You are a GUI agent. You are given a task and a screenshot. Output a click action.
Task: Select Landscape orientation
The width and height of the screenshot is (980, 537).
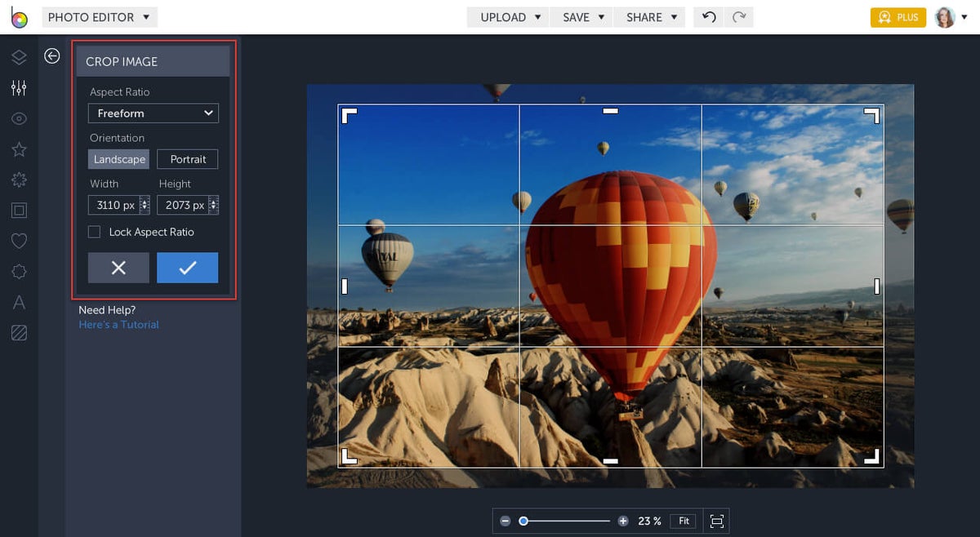(x=119, y=159)
